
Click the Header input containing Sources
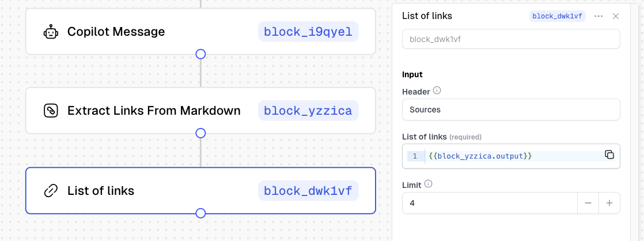[510, 110]
